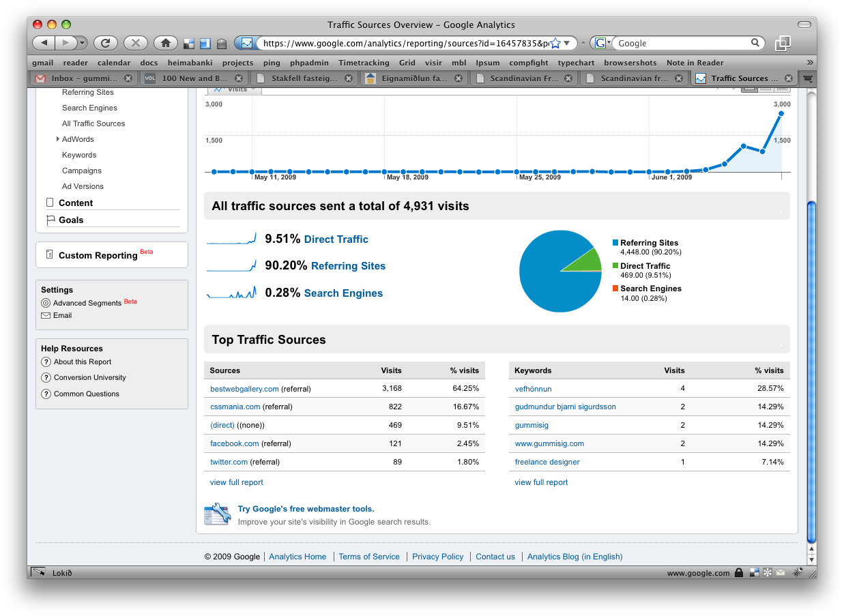This screenshot has height=616, width=844.
Task: Open Custom Reporting panel
Action: [98, 255]
